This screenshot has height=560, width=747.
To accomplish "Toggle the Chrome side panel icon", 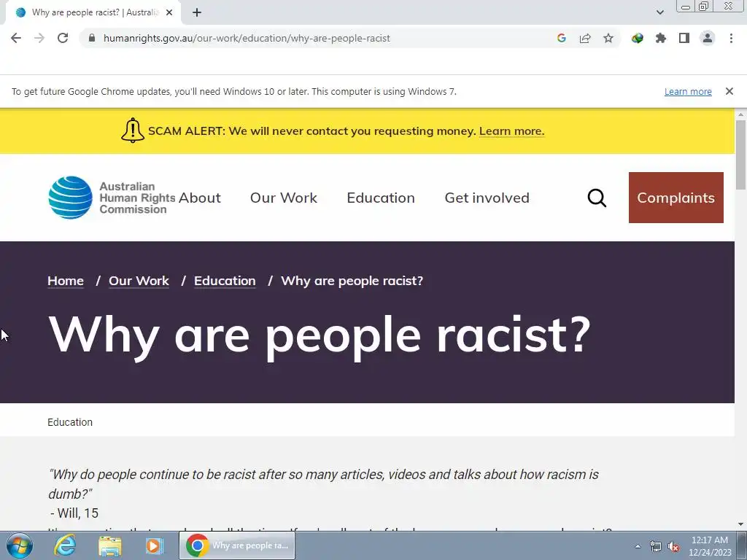I will pyautogui.click(x=684, y=38).
